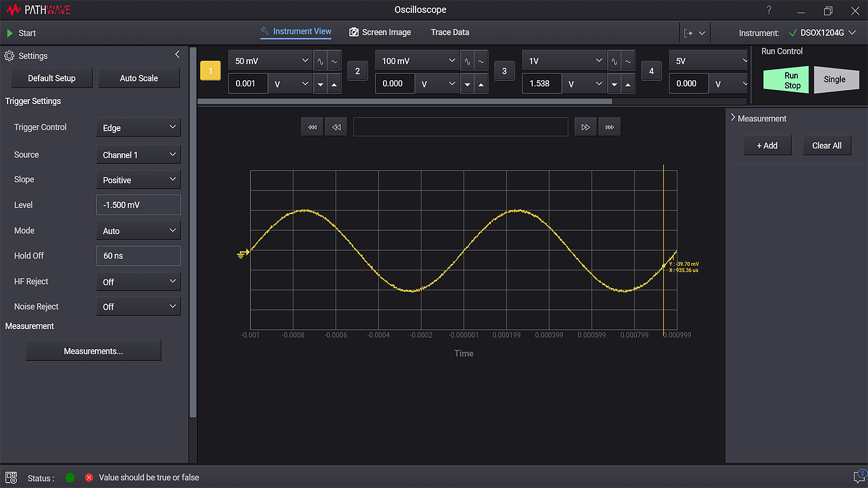
Task: Decrease channel 2 offset with down arrow
Action: tap(467, 84)
